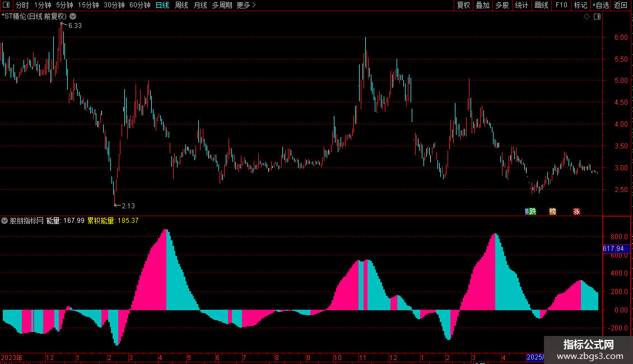The height and width of the screenshot is (364, 633).
Task: Click the red 涨 event marker
Action: point(576,212)
